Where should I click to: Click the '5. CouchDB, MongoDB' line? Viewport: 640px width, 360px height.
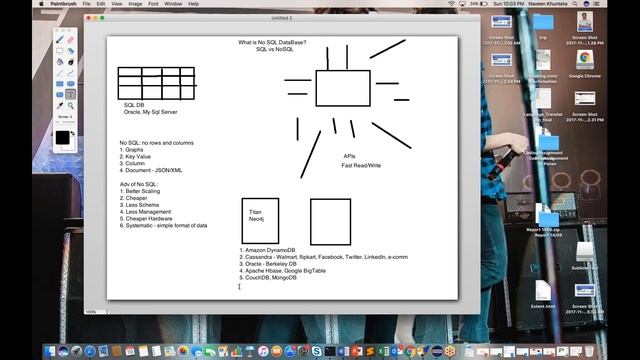(268, 278)
